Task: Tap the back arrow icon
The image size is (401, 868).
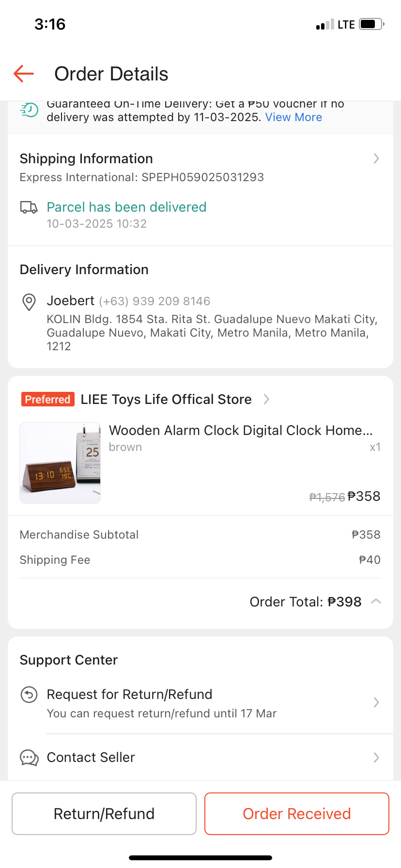Action: click(x=24, y=74)
